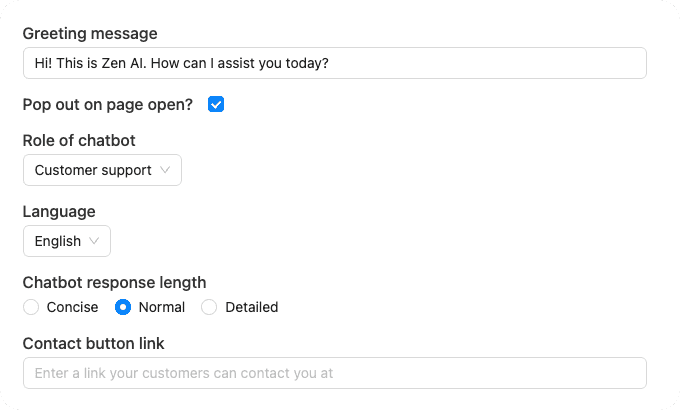Select the Concise radio button
The image size is (680, 410).
(31, 307)
